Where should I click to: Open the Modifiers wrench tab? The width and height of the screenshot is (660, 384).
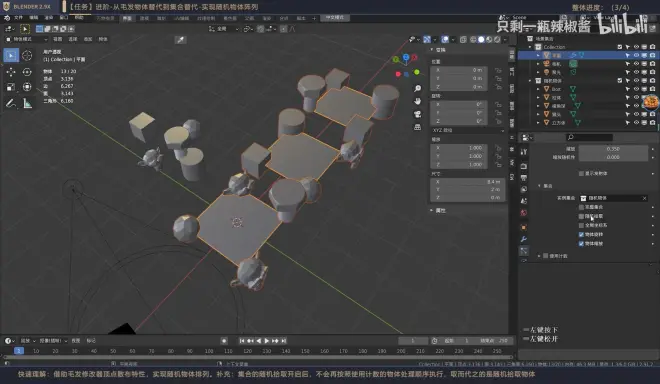pos(524,239)
